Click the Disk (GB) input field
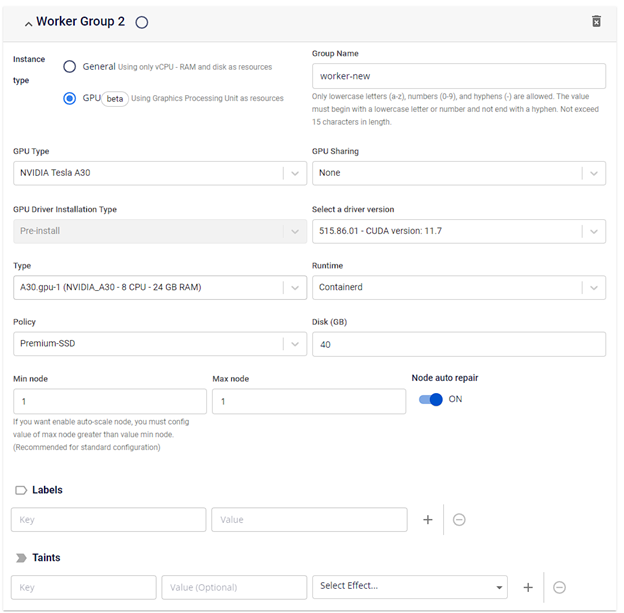 click(458, 344)
